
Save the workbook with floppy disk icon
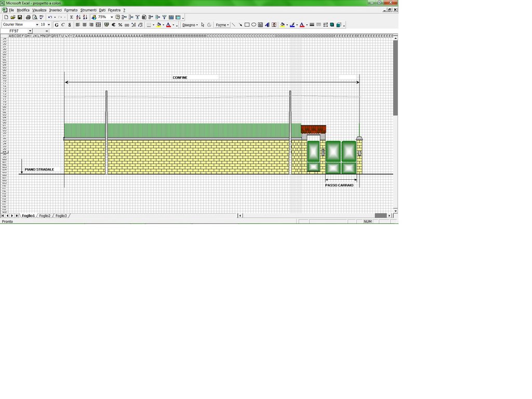20,17
